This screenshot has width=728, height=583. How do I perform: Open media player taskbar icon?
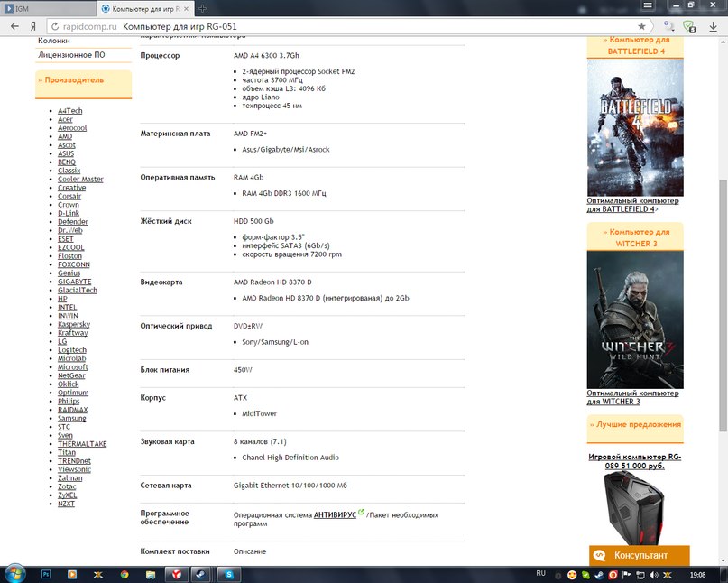point(72,575)
